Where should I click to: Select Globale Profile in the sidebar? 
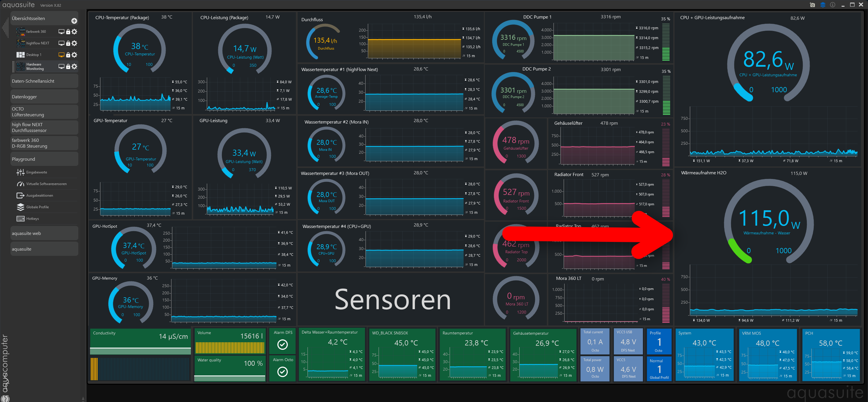37,207
